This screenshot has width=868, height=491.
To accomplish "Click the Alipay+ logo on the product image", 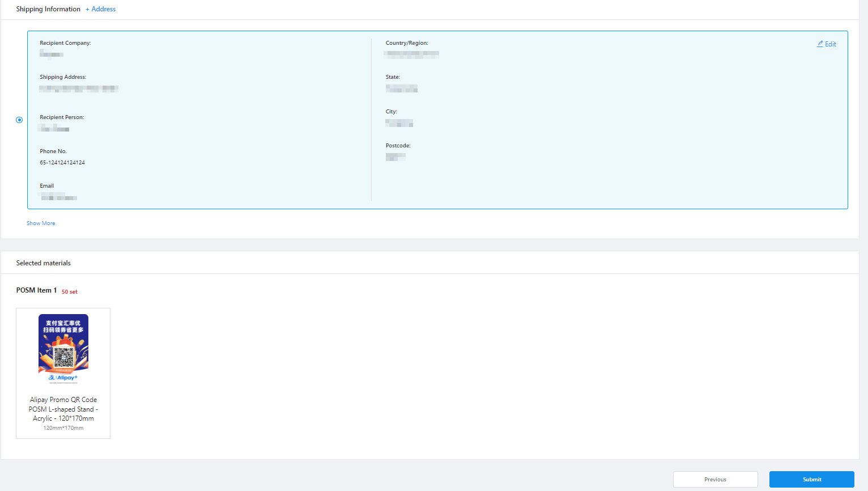I will (63, 378).
